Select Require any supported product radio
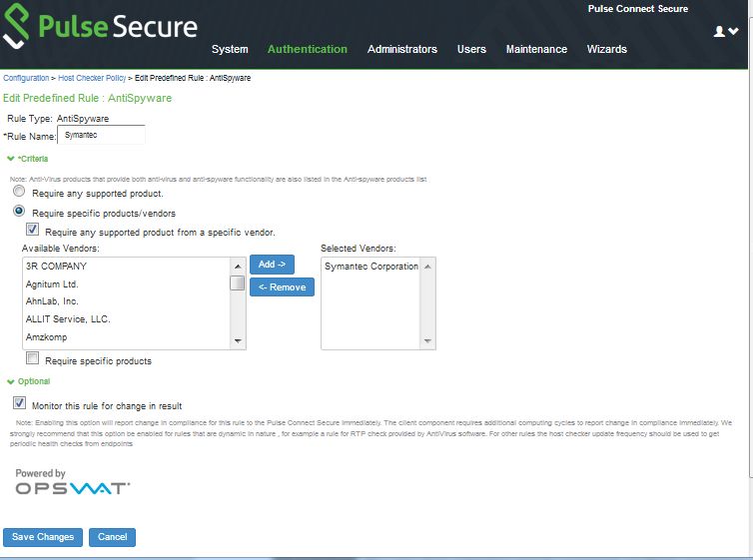Viewport: 753px width, 560px height. (19, 191)
